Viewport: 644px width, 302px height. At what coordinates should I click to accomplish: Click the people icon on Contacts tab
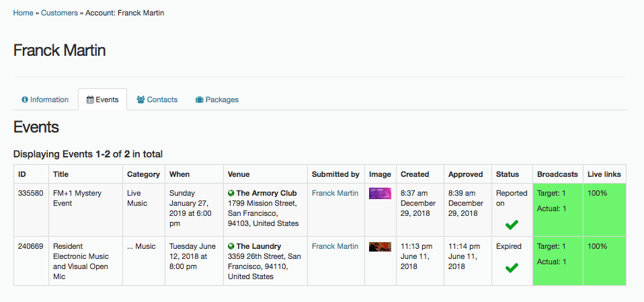141,100
